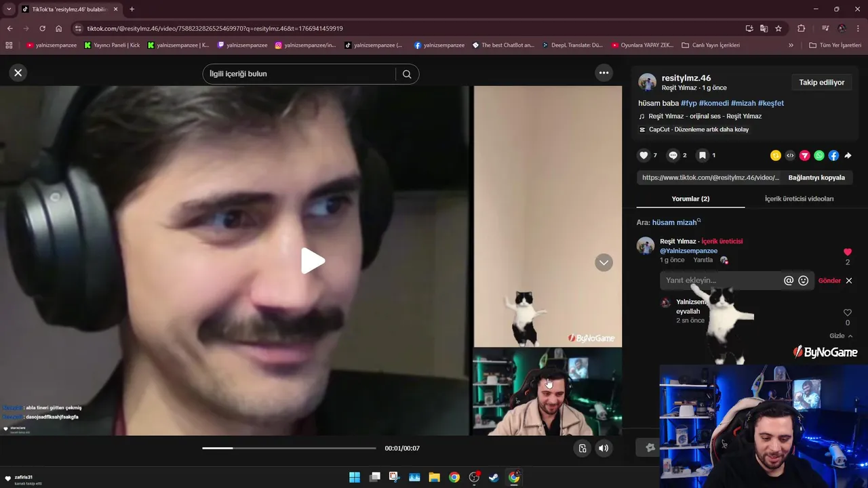Switch to 'Yorumlar (2)' tab

690,199
